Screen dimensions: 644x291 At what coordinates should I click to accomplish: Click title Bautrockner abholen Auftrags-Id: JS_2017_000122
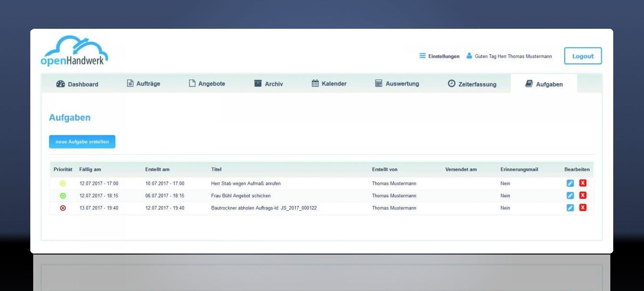(264, 208)
